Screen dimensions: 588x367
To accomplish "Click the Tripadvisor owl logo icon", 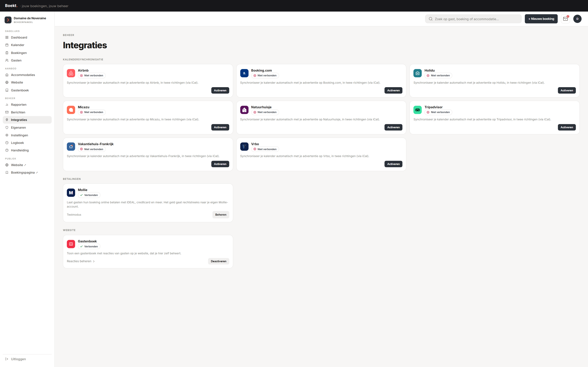I will click(x=417, y=110).
